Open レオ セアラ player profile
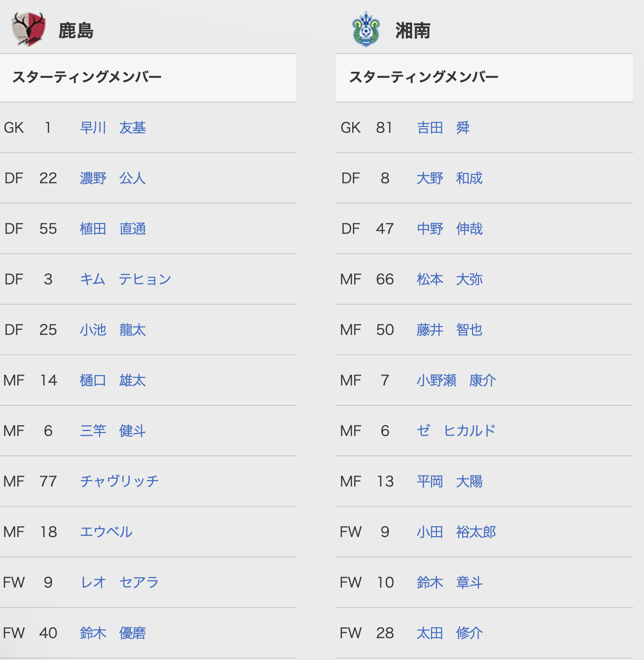Viewport: 644px width, 660px height. [119, 583]
